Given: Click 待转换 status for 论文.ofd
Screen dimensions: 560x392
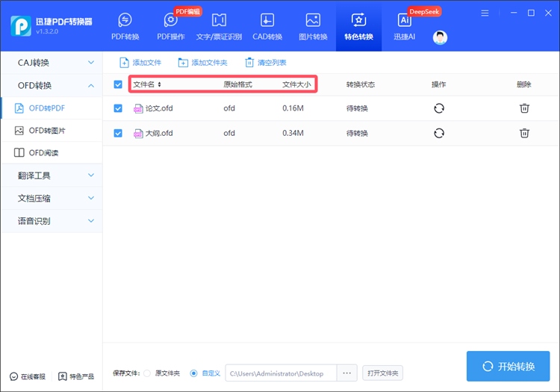Looking at the screenshot, I should 357,108.
